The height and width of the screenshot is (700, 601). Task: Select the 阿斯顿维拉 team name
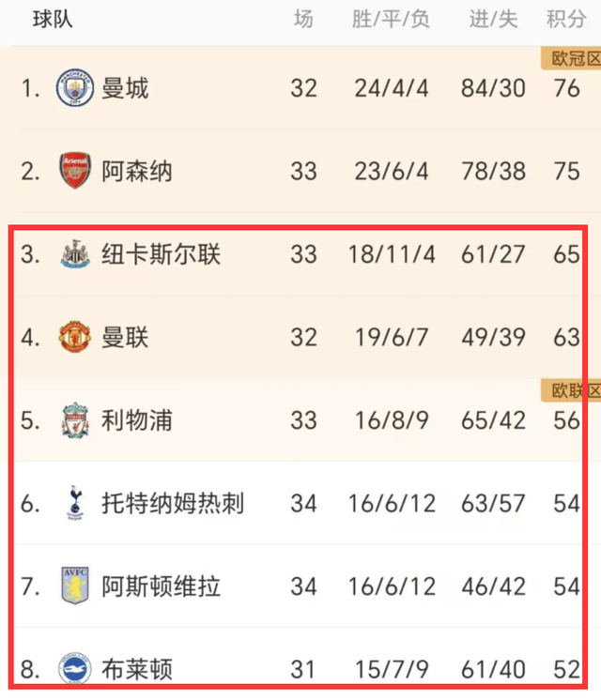coord(161,586)
